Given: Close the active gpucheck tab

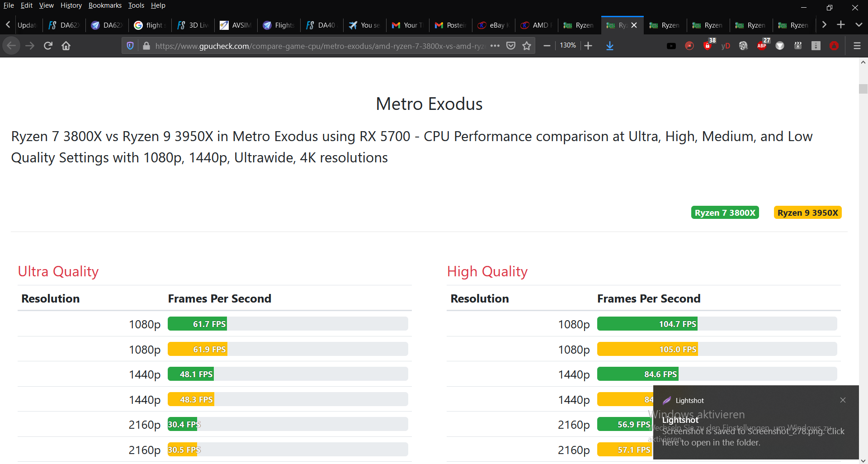Looking at the screenshot, I should 634,25.
